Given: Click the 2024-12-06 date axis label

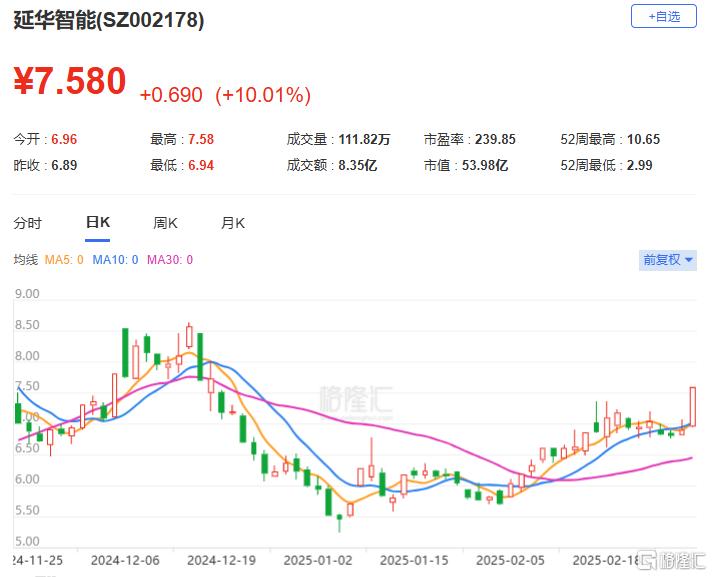Looking at the screenshot, I should 125,561.
